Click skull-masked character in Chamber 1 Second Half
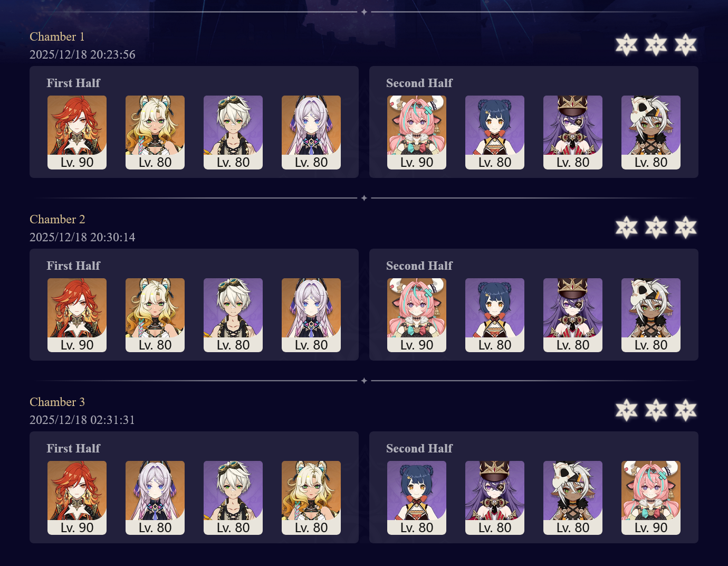 pos(651,133)
